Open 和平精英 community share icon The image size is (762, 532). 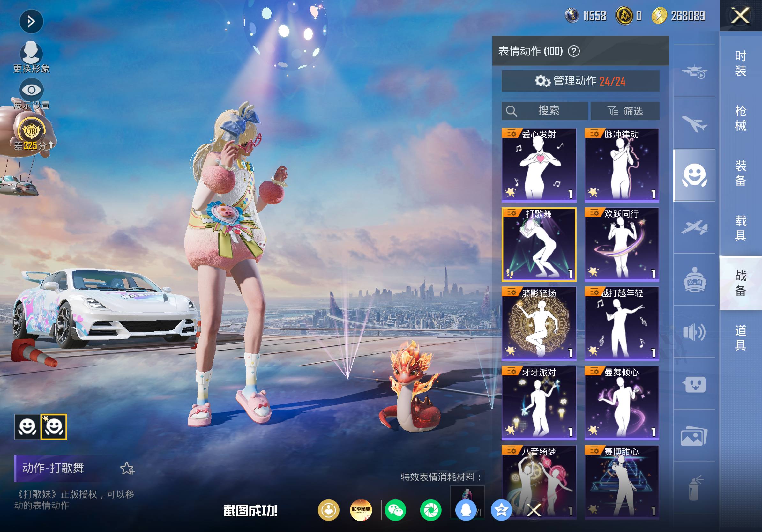pos(361,510)
